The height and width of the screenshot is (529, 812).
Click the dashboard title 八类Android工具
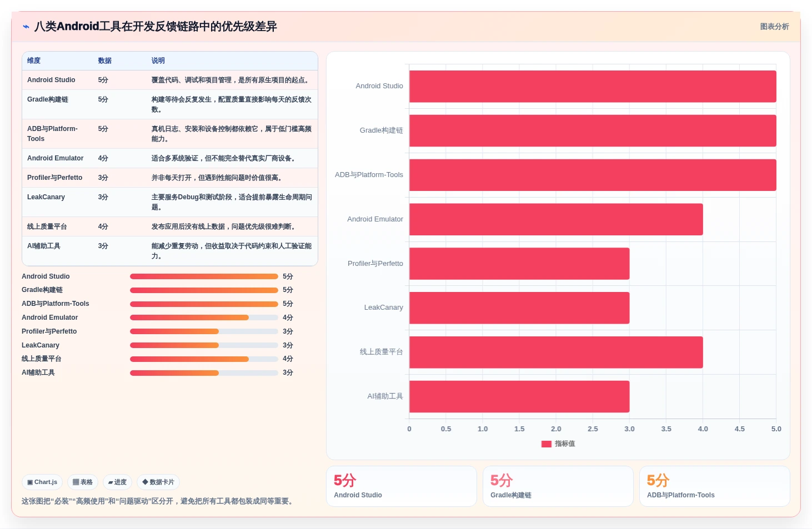click(x=156, y=27)
